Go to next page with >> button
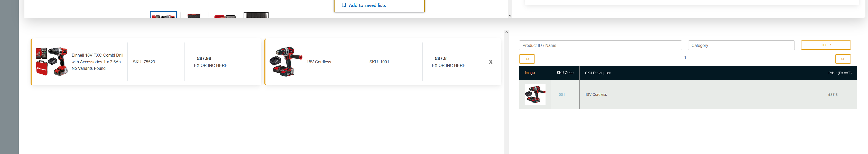This screenshot has width=868, height=154. (x=842, y=59)
